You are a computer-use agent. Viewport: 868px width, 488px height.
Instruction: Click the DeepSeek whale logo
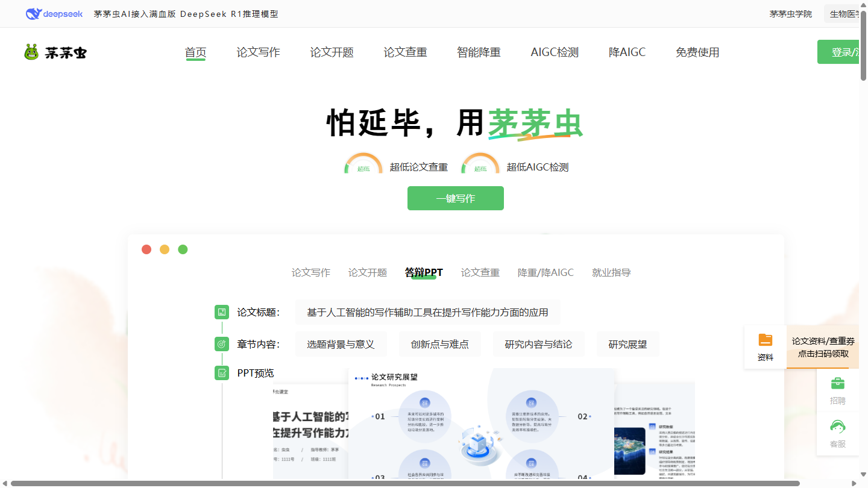[54, 14]
